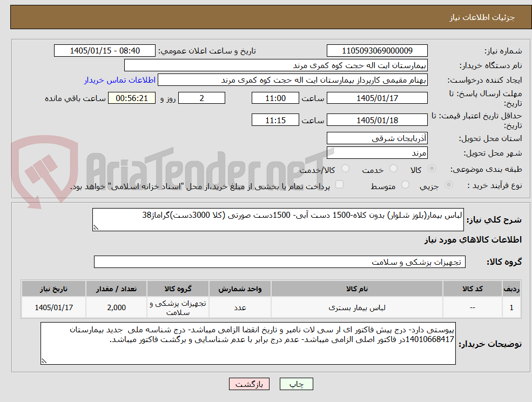Click the buyer name field بیمارستان ایت اله حجت
The height and width of the screenshot is (402, 532).
[276, 65]
